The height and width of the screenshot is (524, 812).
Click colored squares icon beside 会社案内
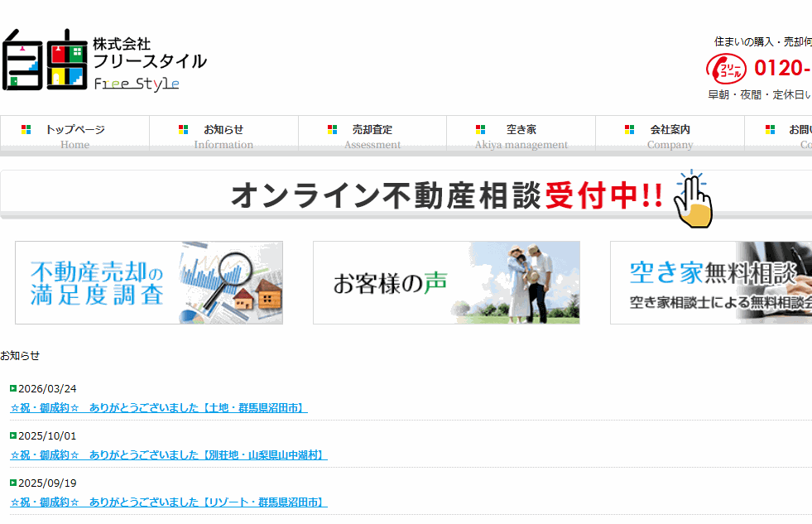click(x=630, y=129)
